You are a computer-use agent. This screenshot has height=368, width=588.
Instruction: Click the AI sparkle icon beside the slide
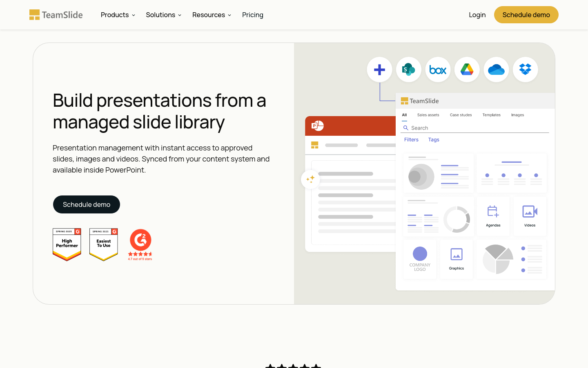pyautogui.click(x=310, y=179)
